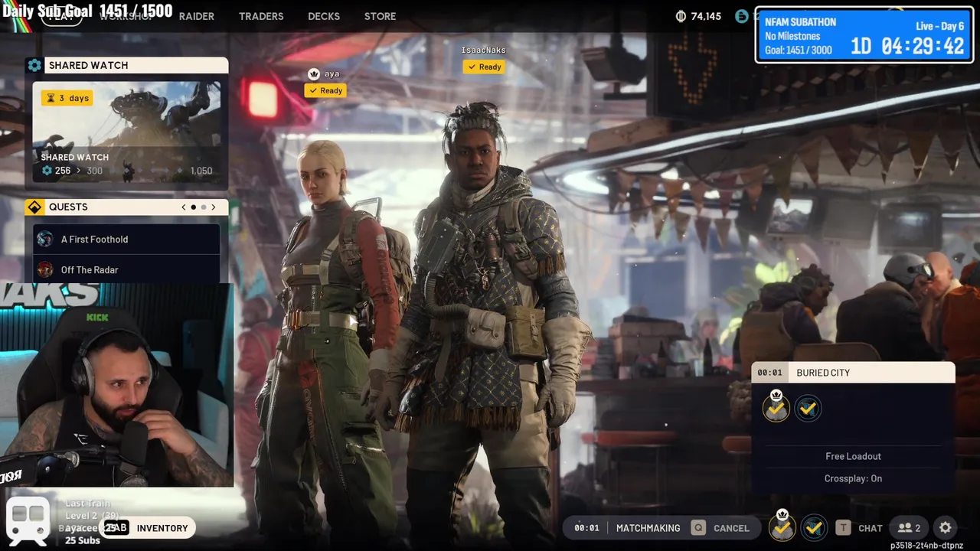Open the QUESTS panel header
This screenshot has height=551, width=980.
tap(126, 207)
